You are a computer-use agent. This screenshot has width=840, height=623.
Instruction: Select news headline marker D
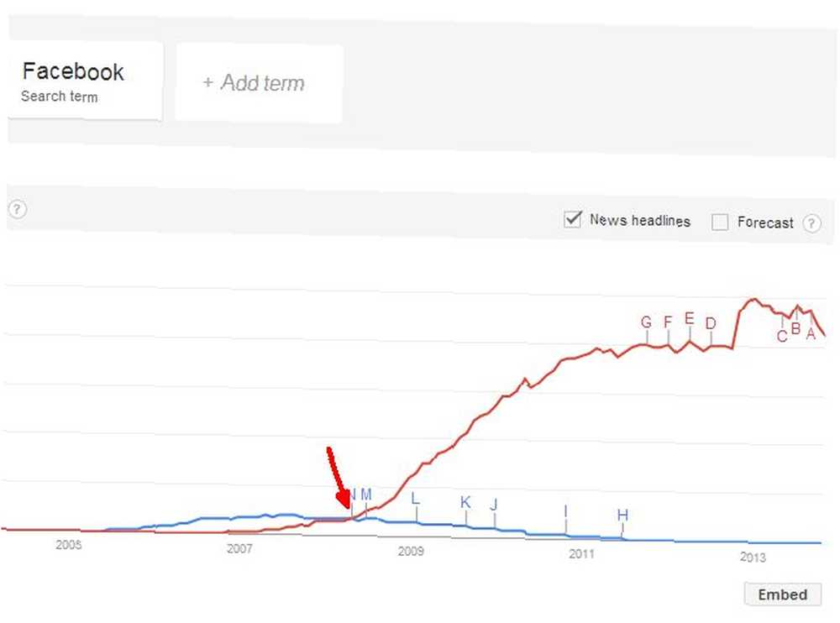tap(711, 323)
